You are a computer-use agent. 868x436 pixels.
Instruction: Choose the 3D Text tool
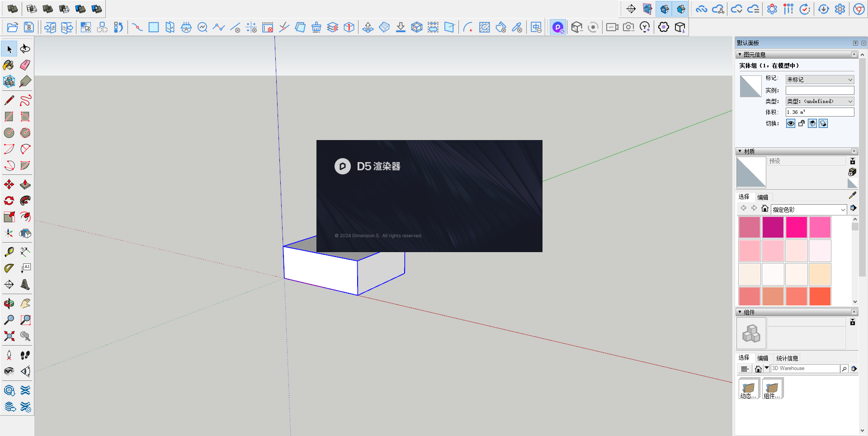[25, 284]
